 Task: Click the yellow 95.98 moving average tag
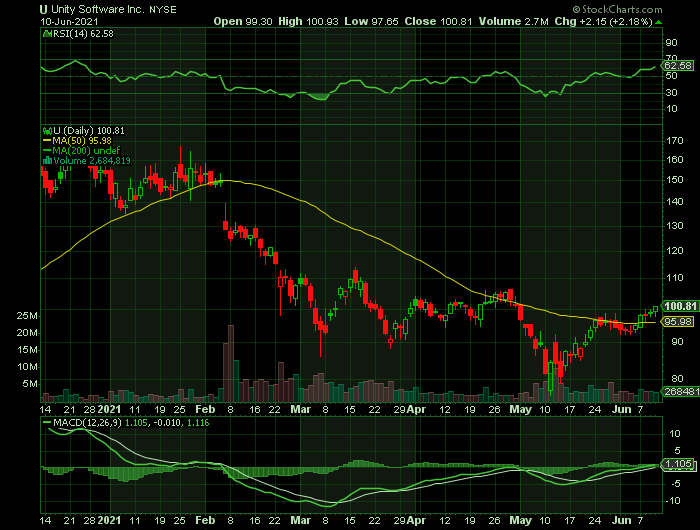(x=679, y=321)
